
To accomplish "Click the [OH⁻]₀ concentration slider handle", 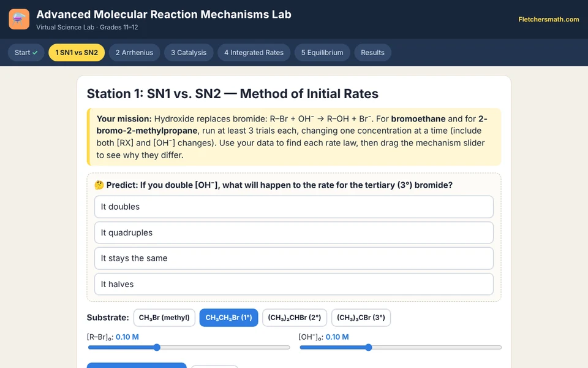I will tap(369, 347).
